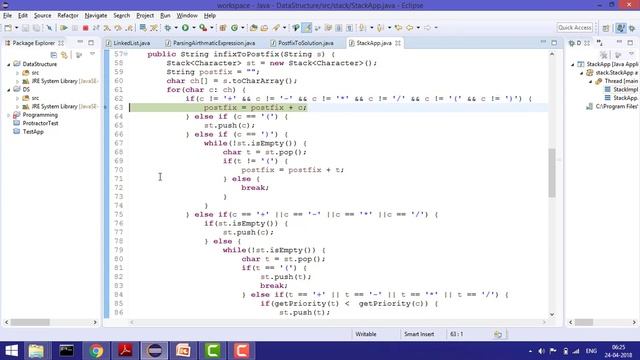Navigate Back with yellow arrow icon
This screenshot has height=360, width=640.
point(409,28)
